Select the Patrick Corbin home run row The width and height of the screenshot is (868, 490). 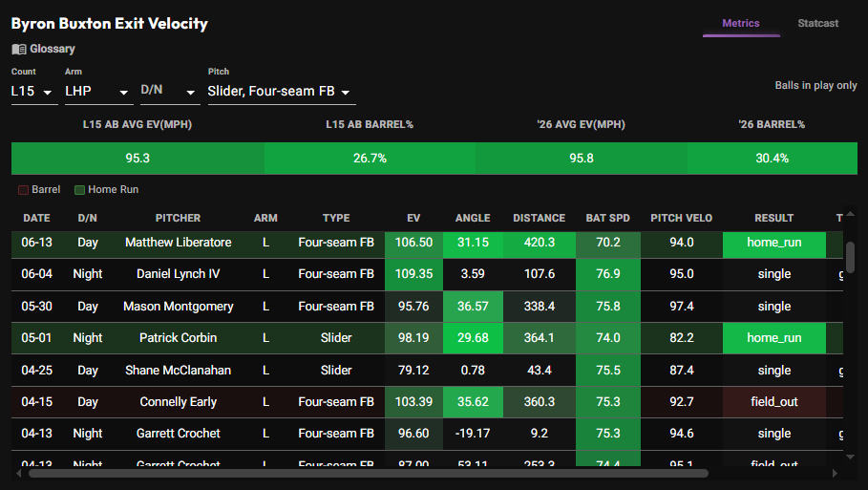coord(427,338)
